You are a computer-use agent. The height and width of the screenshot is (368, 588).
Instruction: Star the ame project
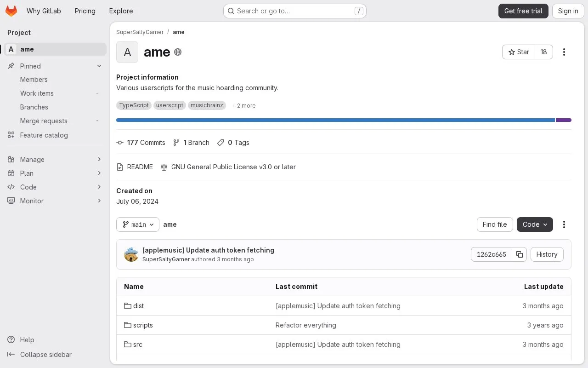(519, 52)
